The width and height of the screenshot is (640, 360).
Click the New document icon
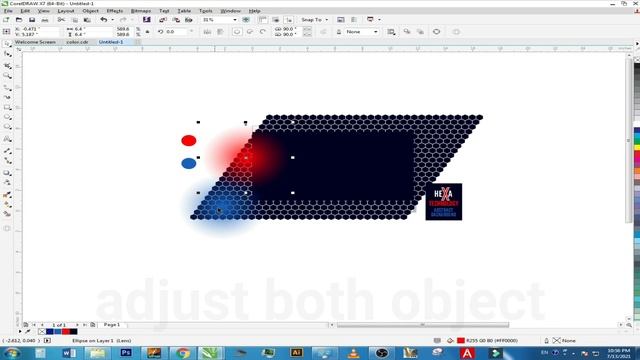pos(6,20)
